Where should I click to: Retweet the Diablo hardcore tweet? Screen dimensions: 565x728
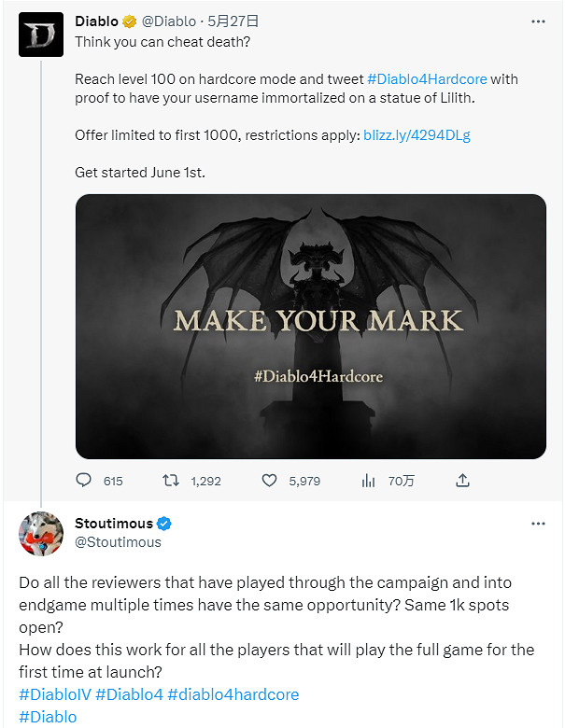coord(171,481)
